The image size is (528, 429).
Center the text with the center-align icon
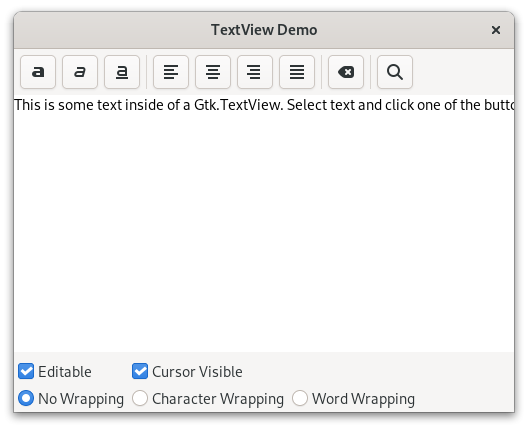[x=213, y=72]
